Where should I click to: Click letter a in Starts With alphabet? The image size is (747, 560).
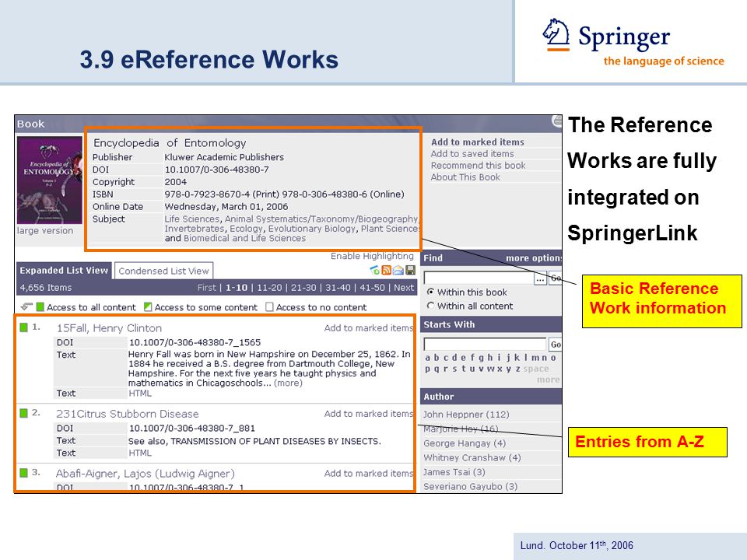[428, 358]
